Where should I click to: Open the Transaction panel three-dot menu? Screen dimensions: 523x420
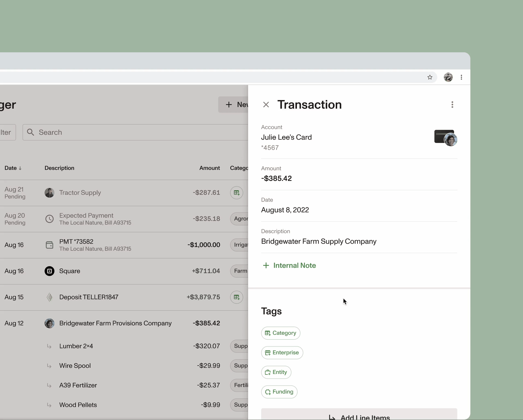point(452,105)
